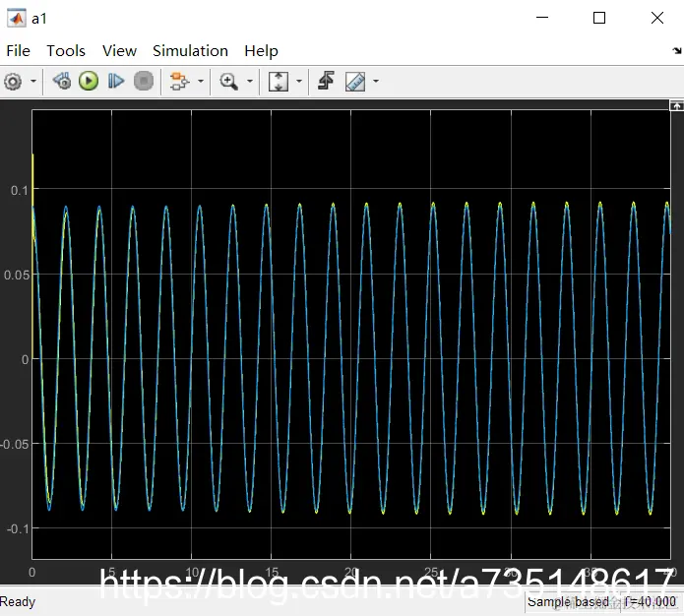Expand the Highlight Block dropdown arrow
Screen dimensions: 684x616
201,81
